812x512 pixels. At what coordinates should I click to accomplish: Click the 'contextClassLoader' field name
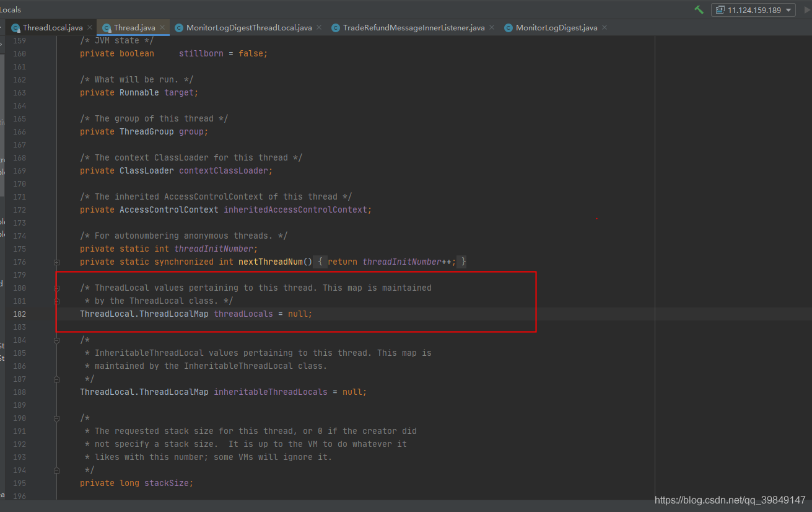(x=224, y=170)
